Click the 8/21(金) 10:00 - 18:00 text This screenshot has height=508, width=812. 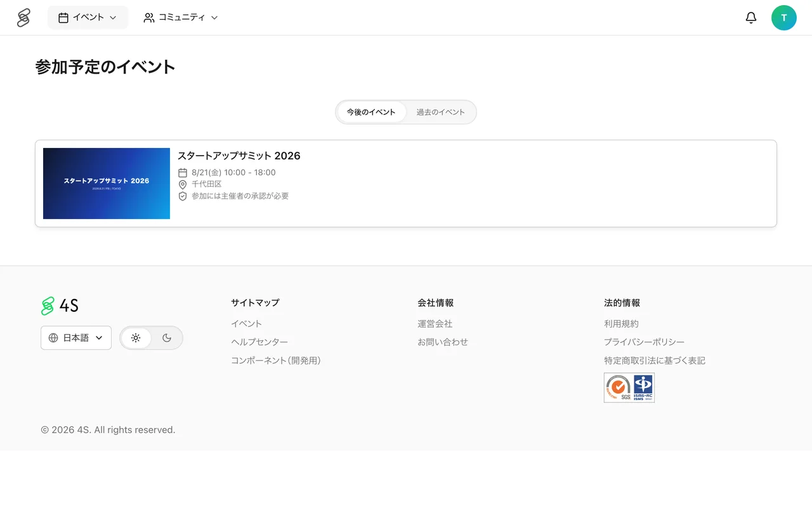click(x=233, y=173)
